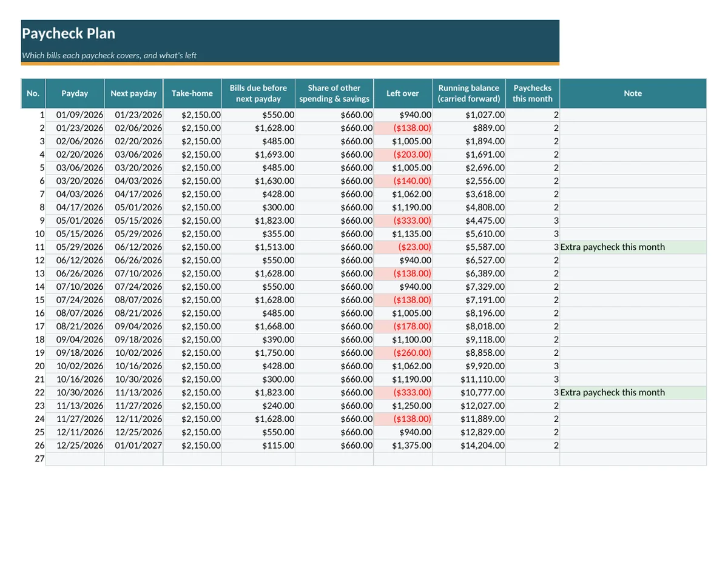The height and width of the screenshot is (562, 728).
Task: Click running balance $3,618.00
Action: 469,194
